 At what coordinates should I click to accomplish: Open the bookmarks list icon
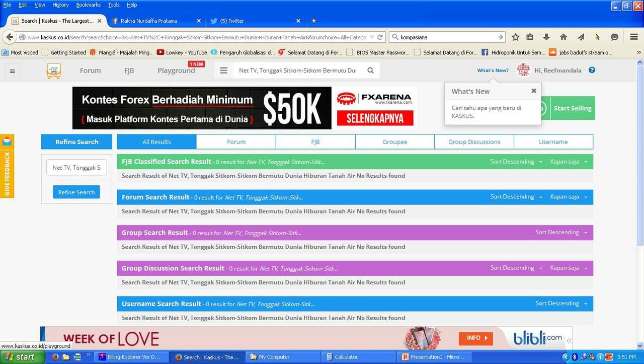(530, 37)
